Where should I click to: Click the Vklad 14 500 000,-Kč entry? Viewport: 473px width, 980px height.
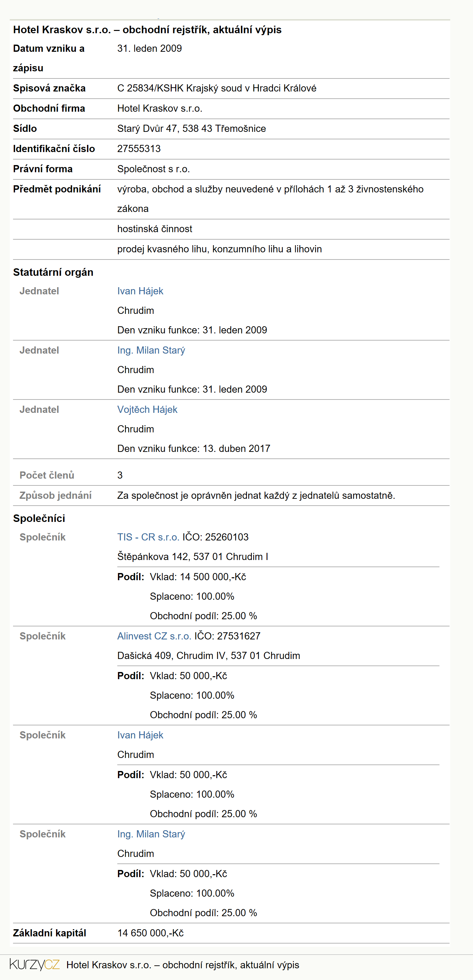tap(198, 577)
